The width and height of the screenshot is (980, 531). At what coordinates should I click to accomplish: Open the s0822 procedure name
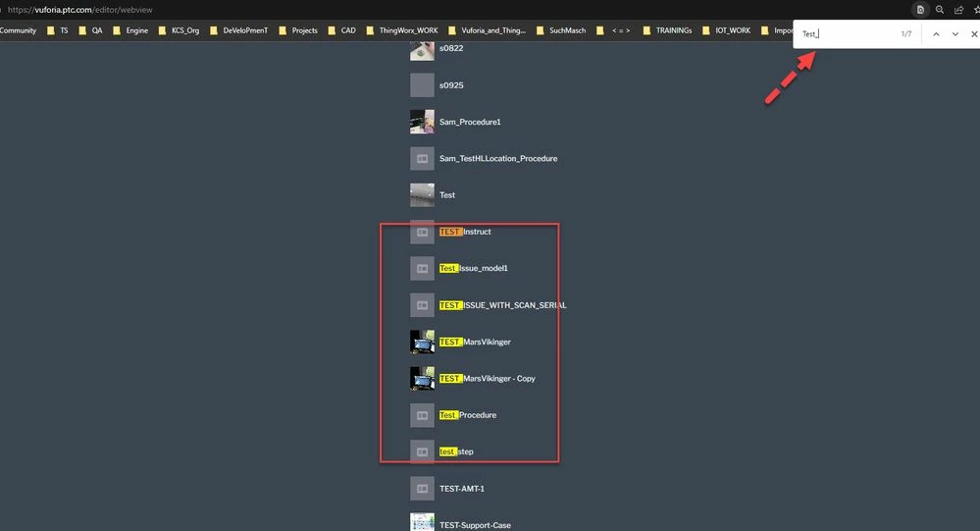pyautogui.click(x=451, y=48)
